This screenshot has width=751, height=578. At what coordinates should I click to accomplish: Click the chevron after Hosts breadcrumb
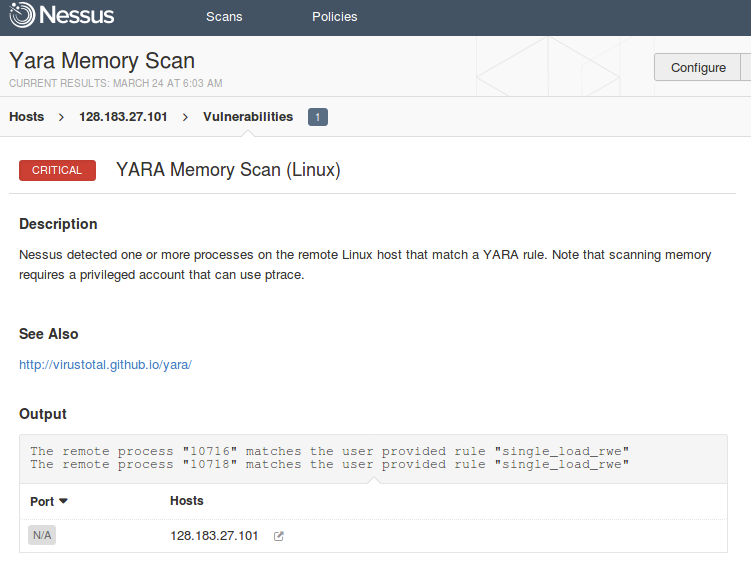(x=61, y=117)
